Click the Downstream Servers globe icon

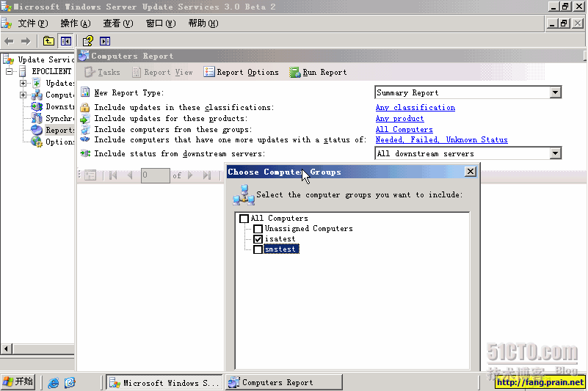pyautogui.click(x=37, y=106)
